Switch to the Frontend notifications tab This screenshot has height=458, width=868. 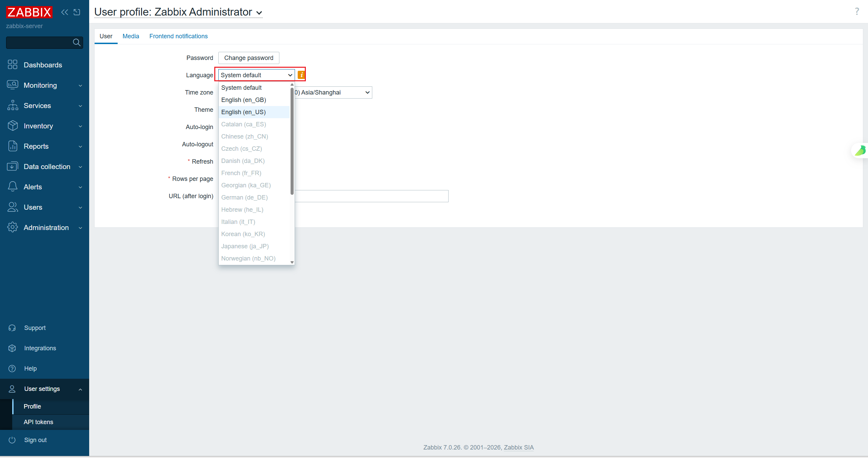[178, 36]
